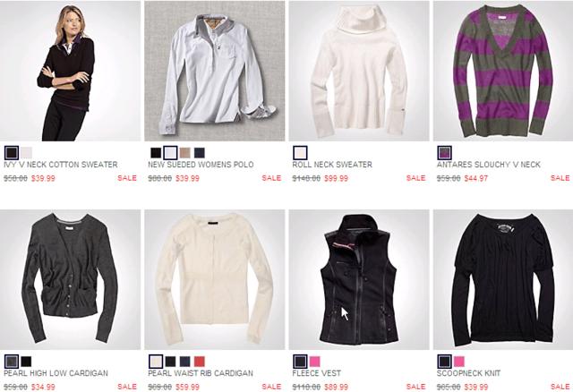This screenshot has height=392, width=573.
Task: Open Ivy V Neck Cotton Sweater product link
Action: [x=61, y=165]
